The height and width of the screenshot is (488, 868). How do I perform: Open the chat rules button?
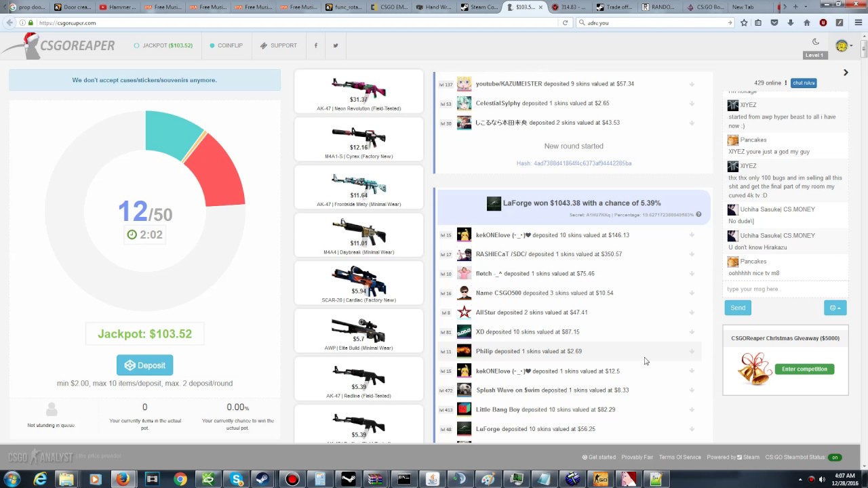(x=804, y=83)
